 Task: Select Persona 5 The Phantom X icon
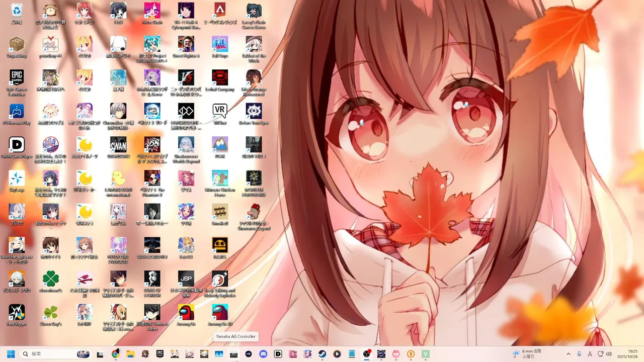(x=152, y=178)
